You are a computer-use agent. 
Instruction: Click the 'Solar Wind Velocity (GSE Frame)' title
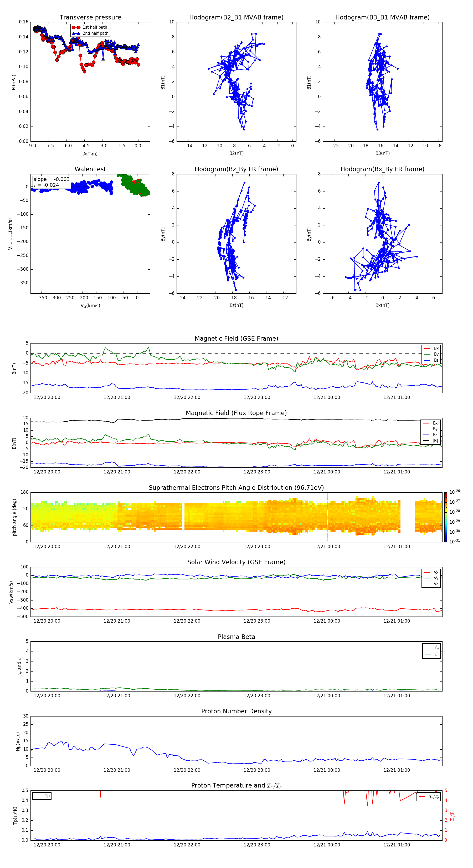pos(236,562)
